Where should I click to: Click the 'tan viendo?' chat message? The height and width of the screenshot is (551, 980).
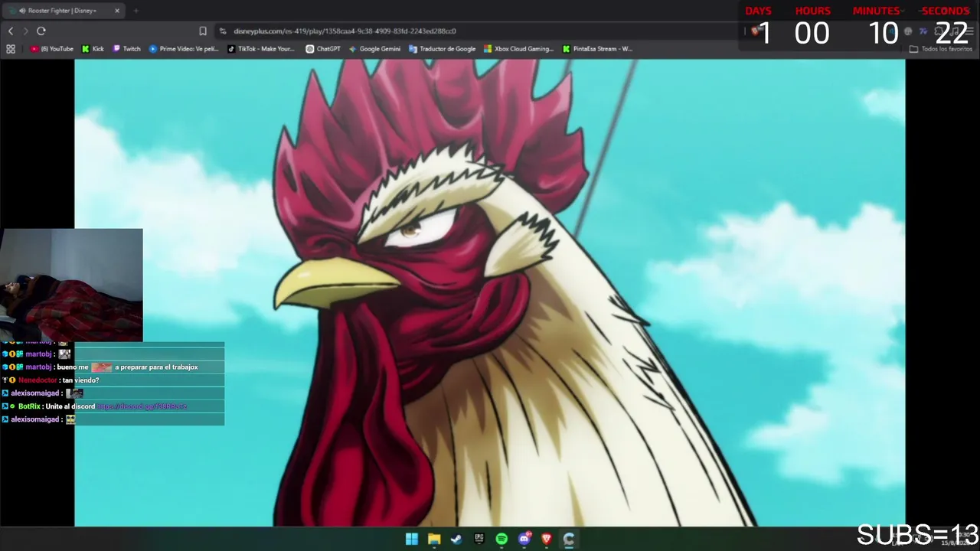81,380
